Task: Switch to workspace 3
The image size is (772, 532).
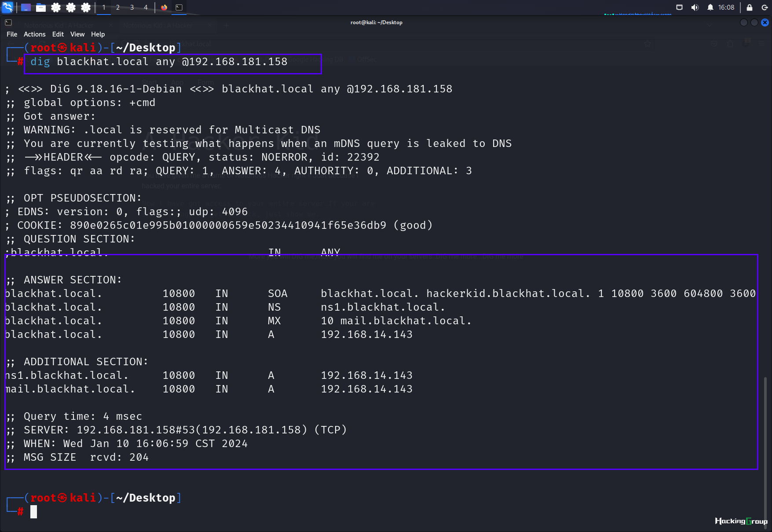Action: (132, 7)
